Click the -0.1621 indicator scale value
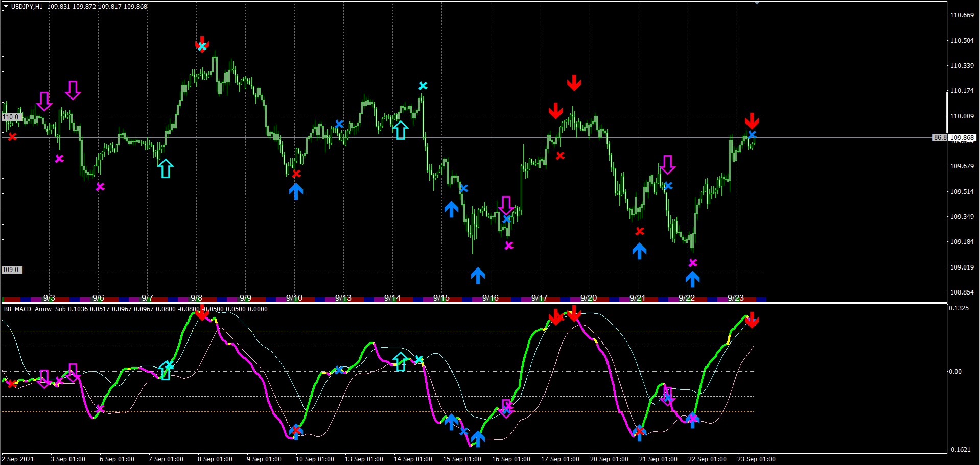The width and height of the screenshot is (980, 465). click(x=960, y=450)
